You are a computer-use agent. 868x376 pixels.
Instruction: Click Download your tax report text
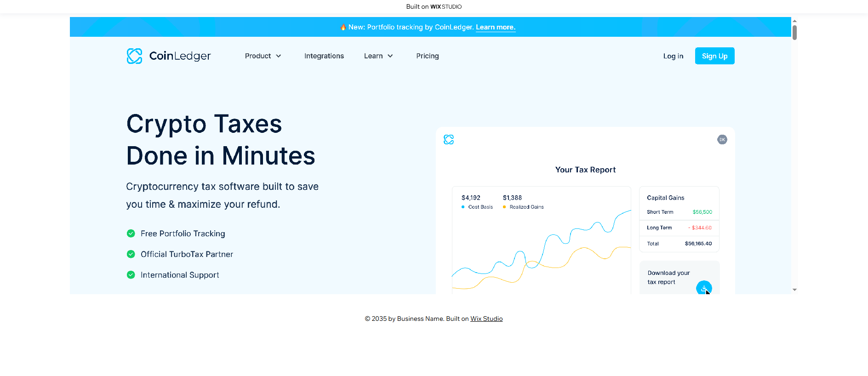click(668, 278)
